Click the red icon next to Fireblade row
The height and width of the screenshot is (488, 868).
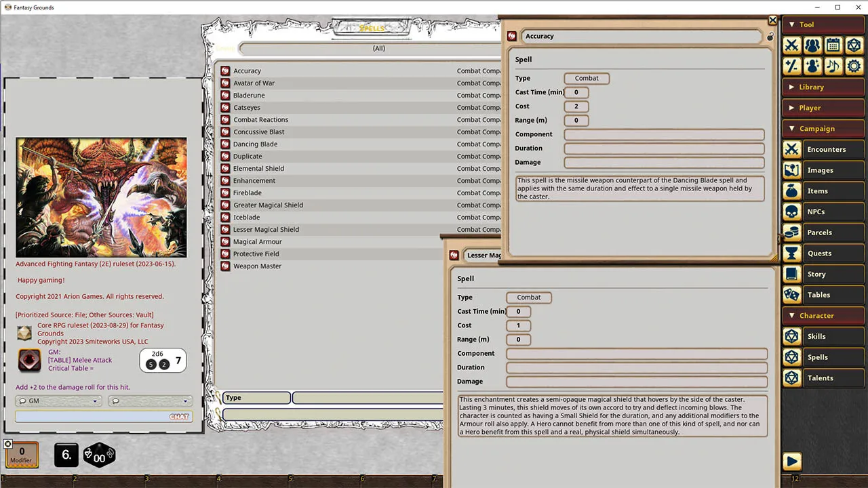point(225,193)
